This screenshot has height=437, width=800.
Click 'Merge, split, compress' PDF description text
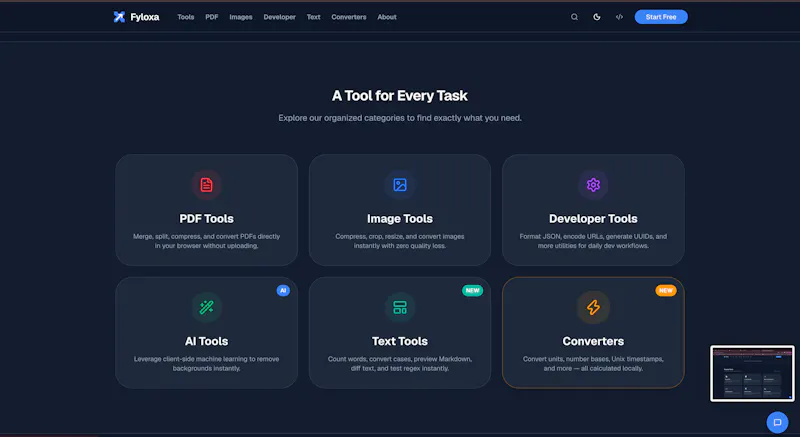point(206,241)
